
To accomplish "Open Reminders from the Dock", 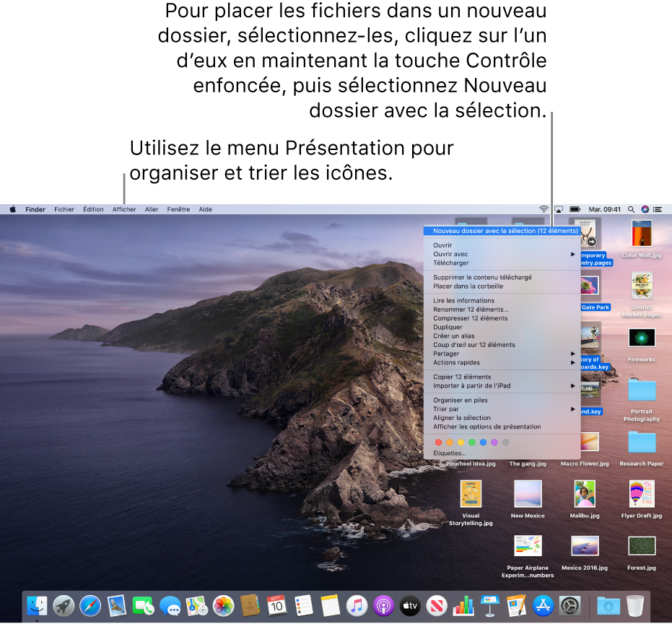I will point(303,606).
